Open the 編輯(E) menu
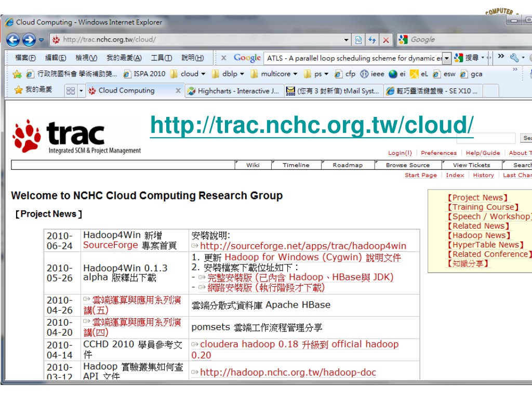This screenshot has width=532, height=399. point(56,58)
